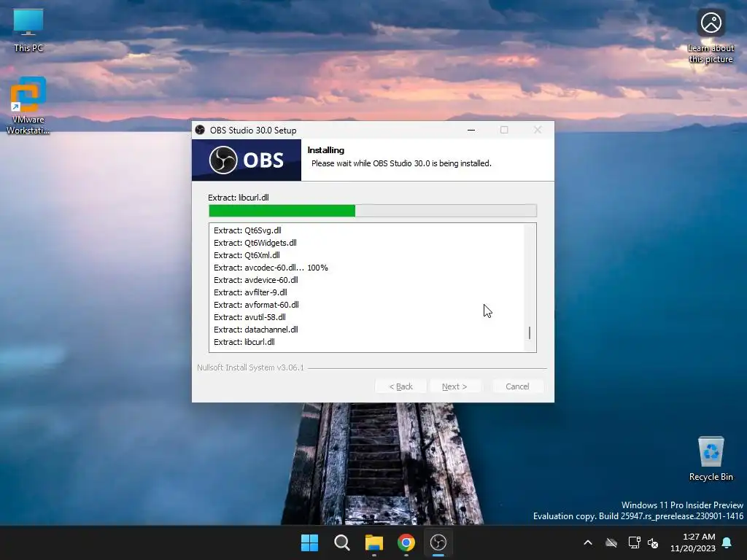Click the green installation progress bar
Image resolution: width=747 pixels, height=560 pixels.
click(373, 211)
